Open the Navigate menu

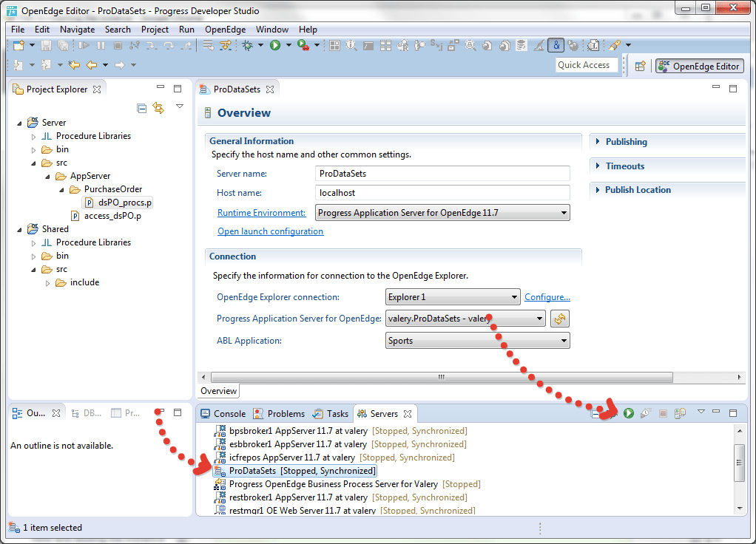click(x=77, y=30)
